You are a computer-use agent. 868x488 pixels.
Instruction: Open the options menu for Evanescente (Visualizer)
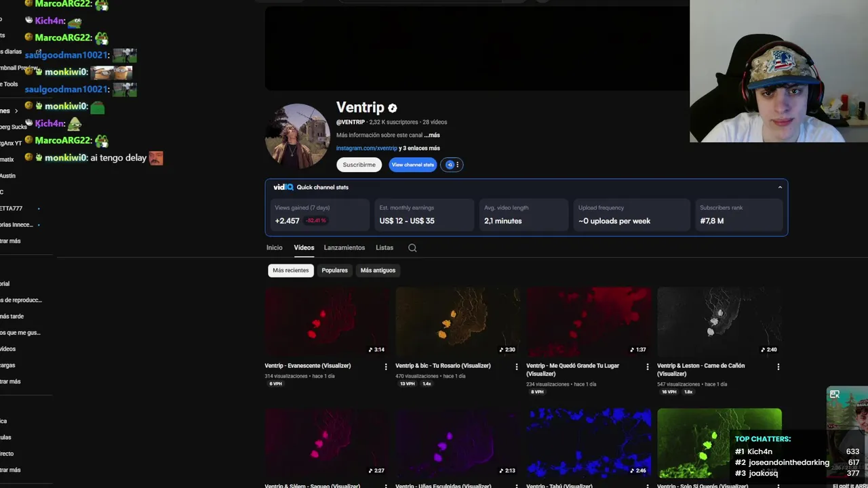point(386,367)
